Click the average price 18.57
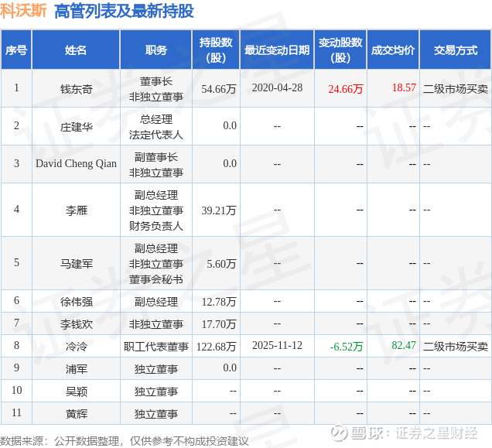492x448 pixels. [x=404, y=87]
